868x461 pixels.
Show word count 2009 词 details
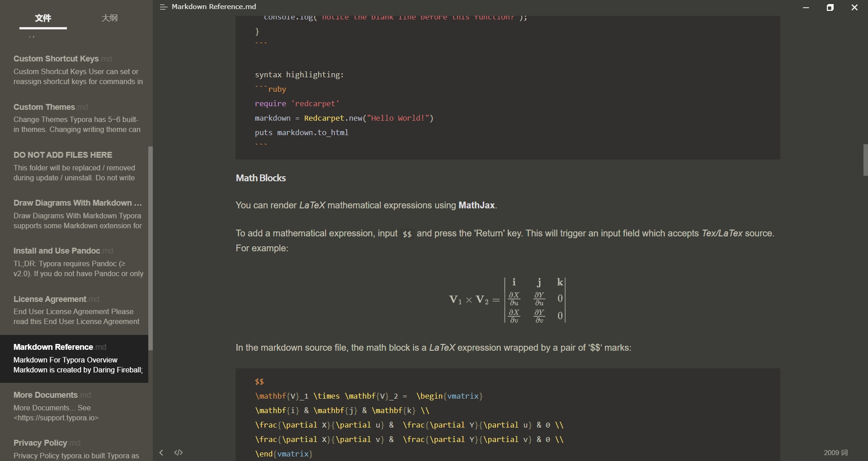[x=835, y=452]
